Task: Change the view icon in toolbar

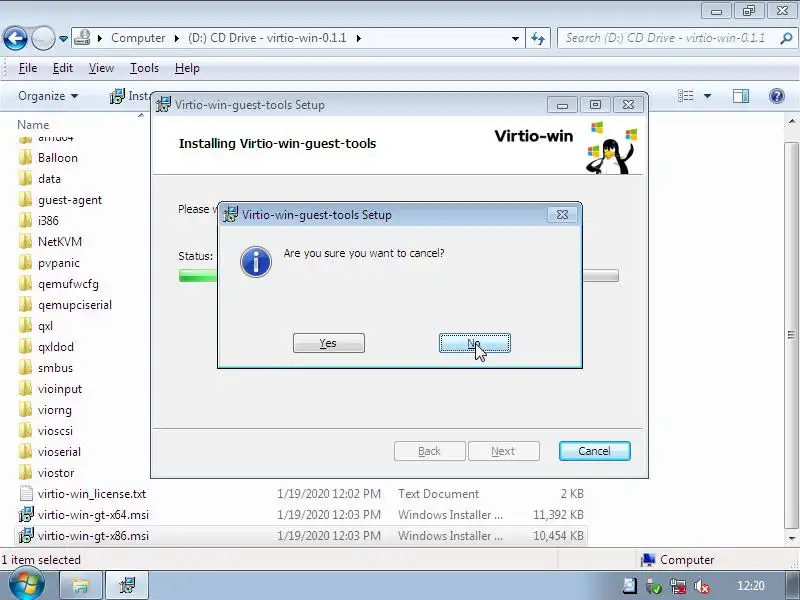Action: click(x=685, y=96)
